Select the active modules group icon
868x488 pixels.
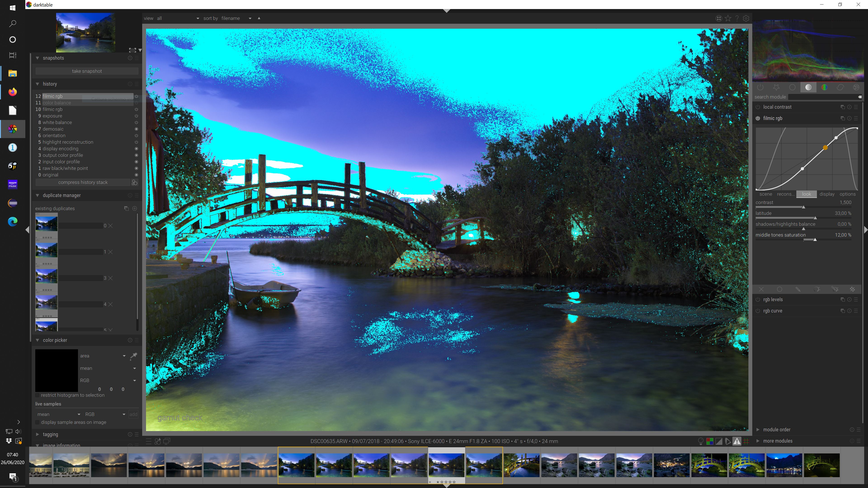(x=761, y=87)
